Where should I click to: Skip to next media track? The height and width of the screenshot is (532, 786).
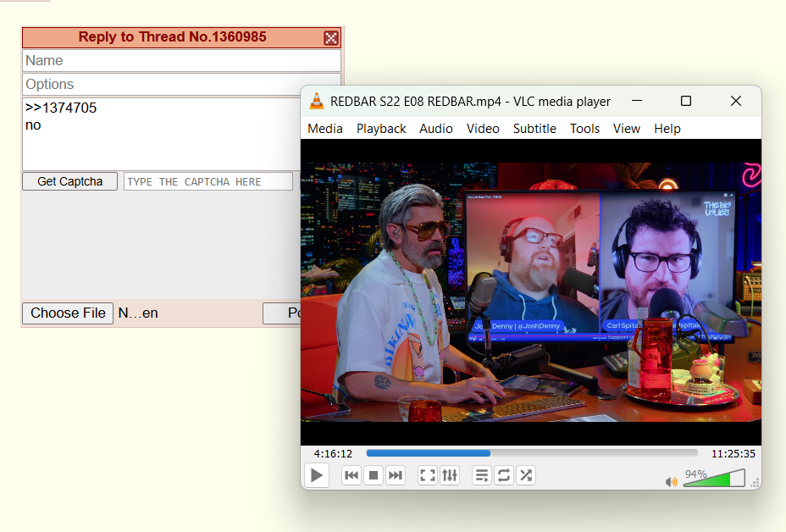(x=395, y=475)
